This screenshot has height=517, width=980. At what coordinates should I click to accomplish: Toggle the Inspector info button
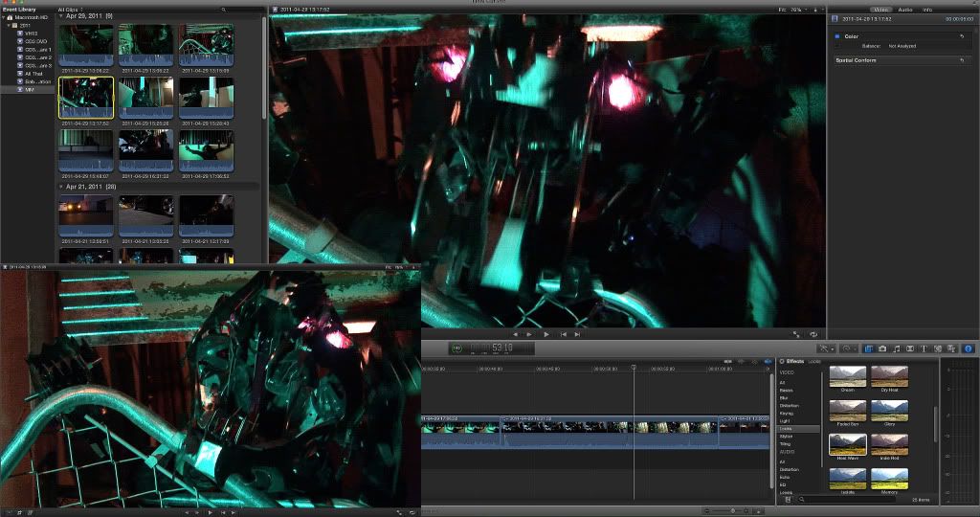969,348
